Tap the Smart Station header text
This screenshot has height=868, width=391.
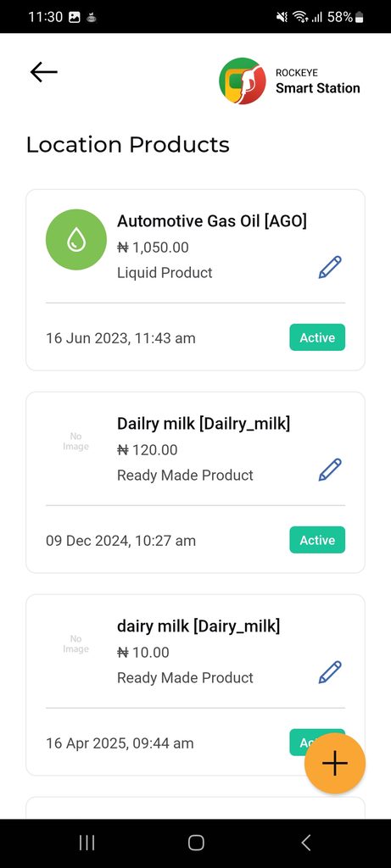click(x=318, y=88)
